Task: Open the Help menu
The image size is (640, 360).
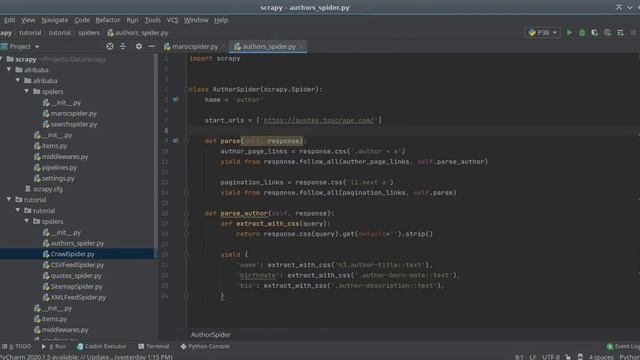Action: pos(221,20)
